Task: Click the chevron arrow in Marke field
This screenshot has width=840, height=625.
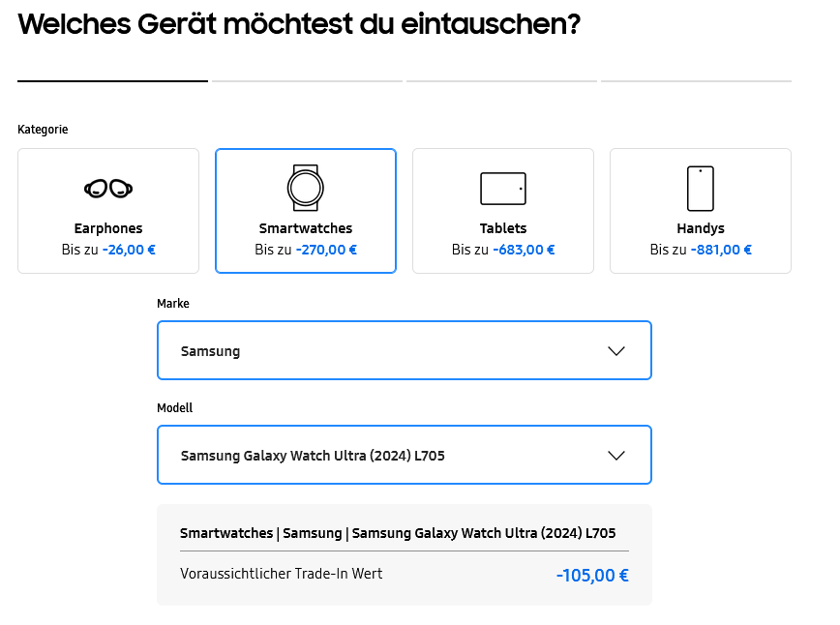Action: click(x=616, y=351)
